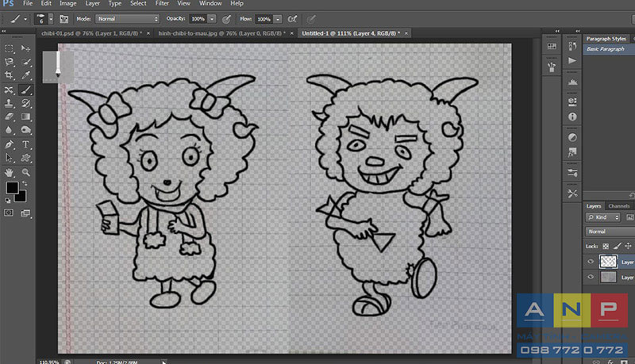Viewport: 635px width, 364px height.
Task: Toggle lock image pixels brush icon
Action: pyautogui.click(x=618, y=246)
